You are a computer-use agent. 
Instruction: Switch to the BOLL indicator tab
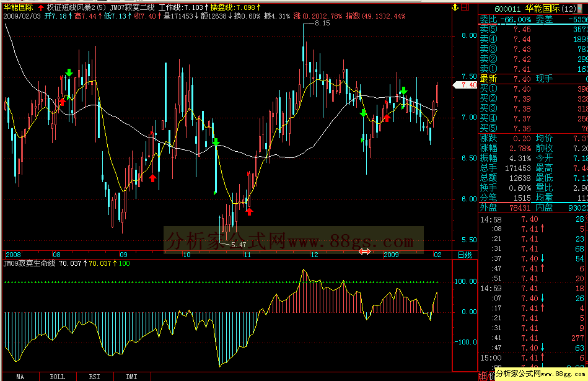[58, 377]
